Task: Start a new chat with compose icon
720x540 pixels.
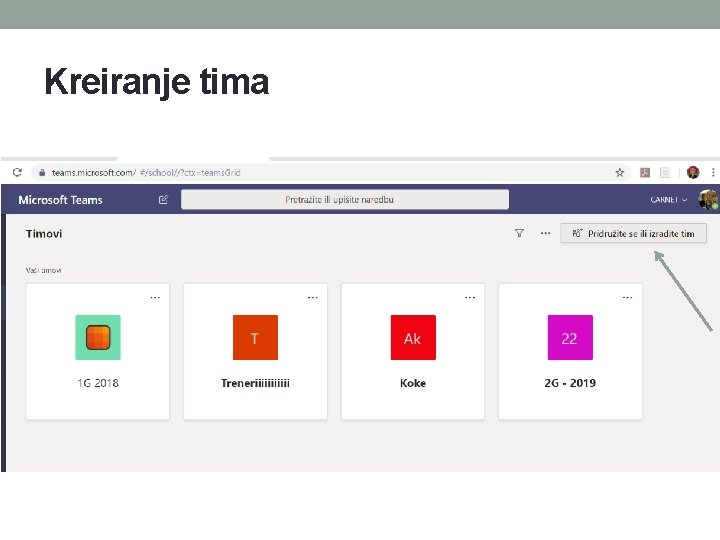Action: [x=163, y=199]
